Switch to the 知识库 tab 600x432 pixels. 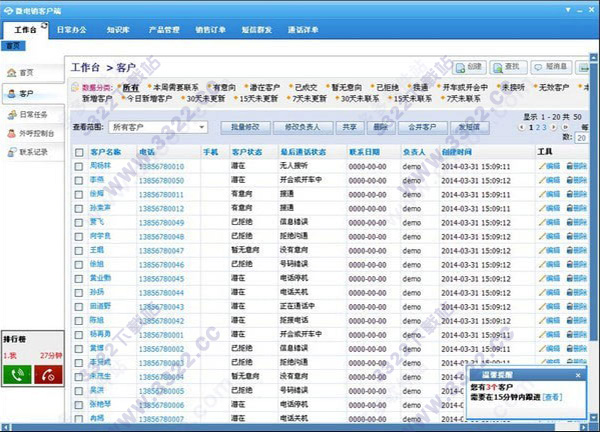pyautogui.click(x=118, y=29)
